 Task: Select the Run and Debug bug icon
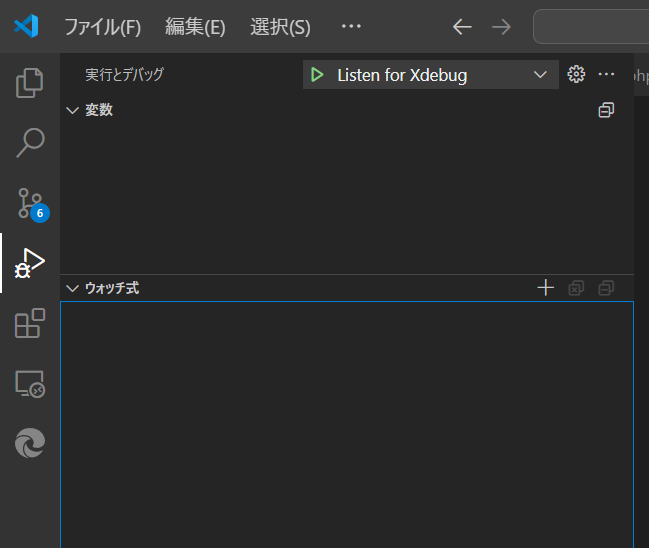(x=29, y=263)
